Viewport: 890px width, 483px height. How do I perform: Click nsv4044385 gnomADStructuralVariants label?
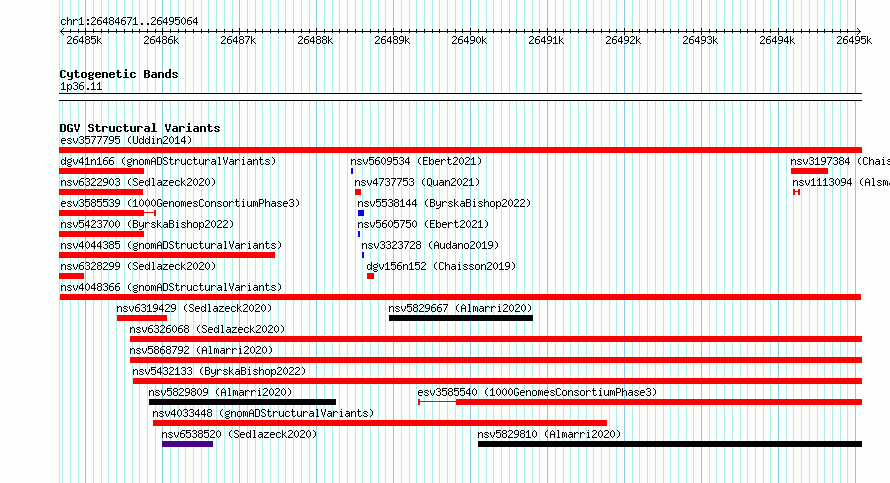pyautogui.click(x=171, y=245)
